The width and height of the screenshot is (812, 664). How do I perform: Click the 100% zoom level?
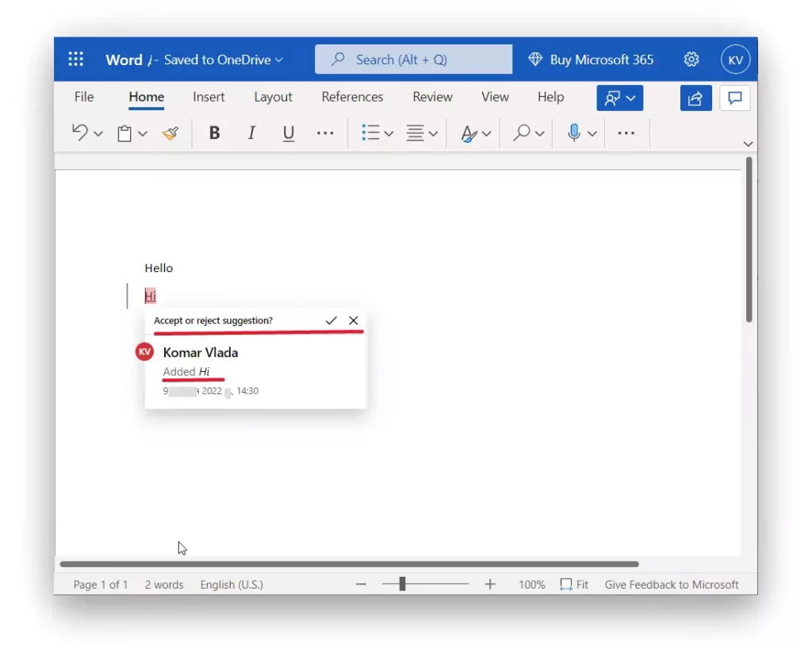pos(532,585)
